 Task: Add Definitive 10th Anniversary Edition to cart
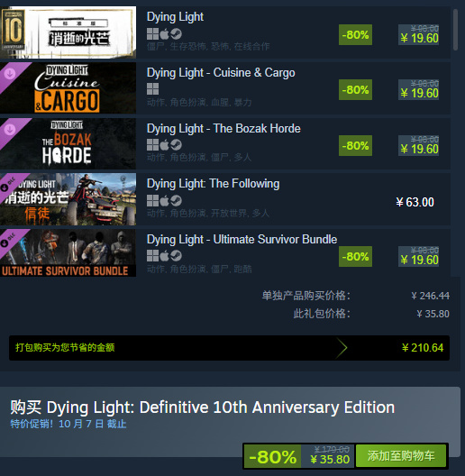point(401,455)
